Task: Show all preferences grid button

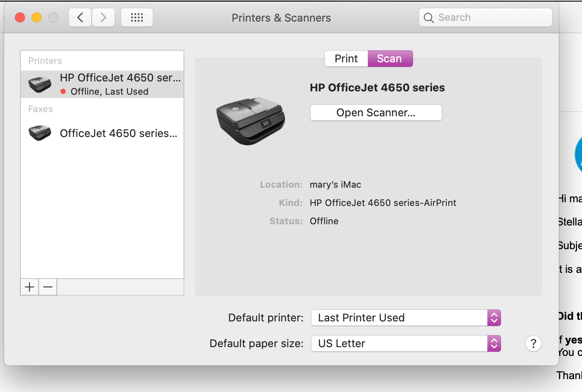Action: tap(137, 17)
